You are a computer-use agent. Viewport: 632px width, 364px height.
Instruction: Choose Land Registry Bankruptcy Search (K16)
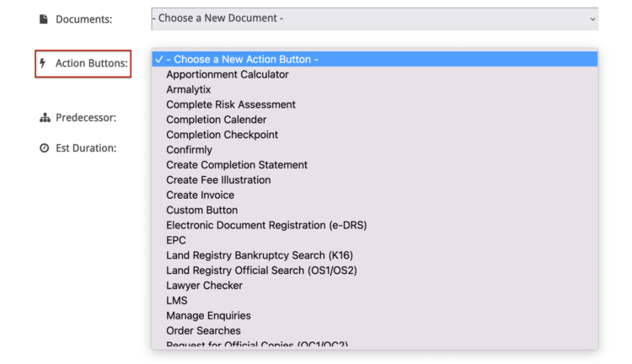tap(258, 255)
